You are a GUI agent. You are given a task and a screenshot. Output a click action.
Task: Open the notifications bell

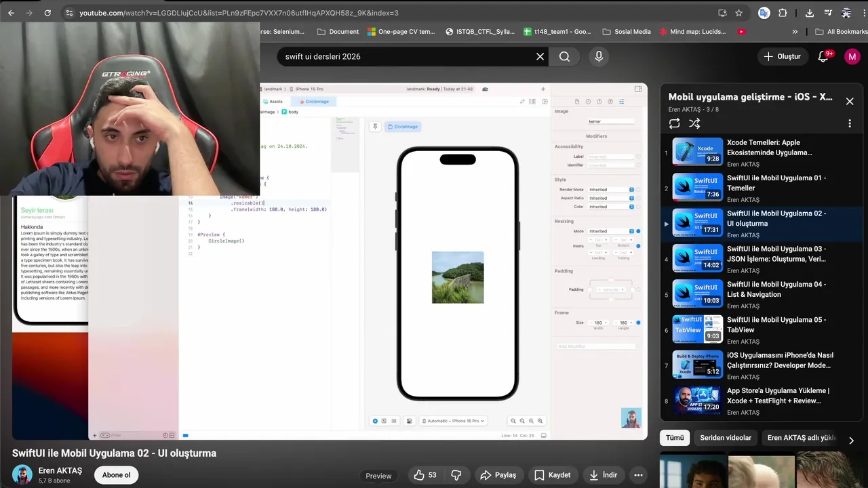(823, 56)
